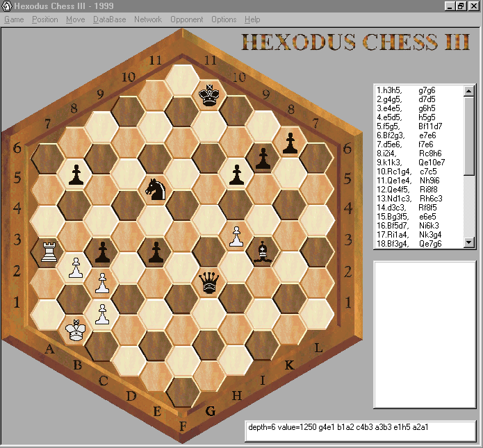Open the Position menu
483x448 pixels.
(x=45, y=19)
